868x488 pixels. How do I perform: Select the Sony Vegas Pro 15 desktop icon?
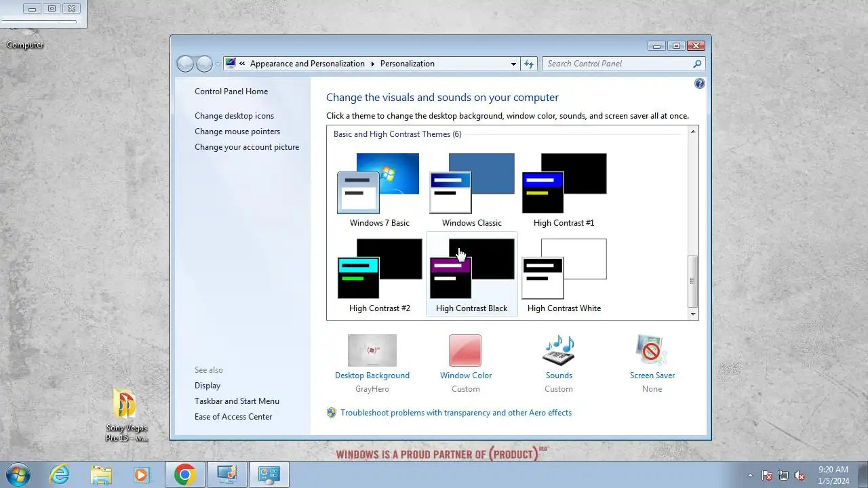click(126, 415)
